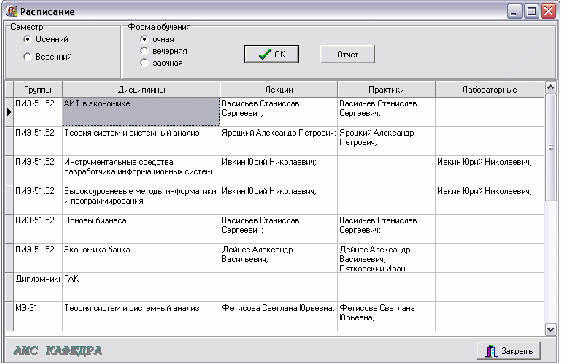Click row selector beside the МЭ-51 row
The width and height of the screenshot is (561, 364).
9,316
